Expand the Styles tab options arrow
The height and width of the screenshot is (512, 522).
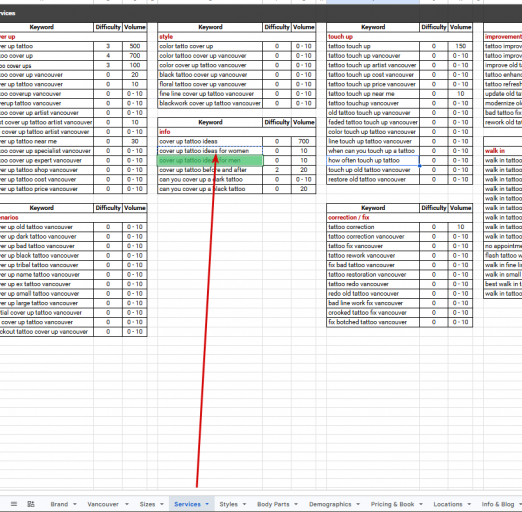pyautogui.click(x=244, y=504)
